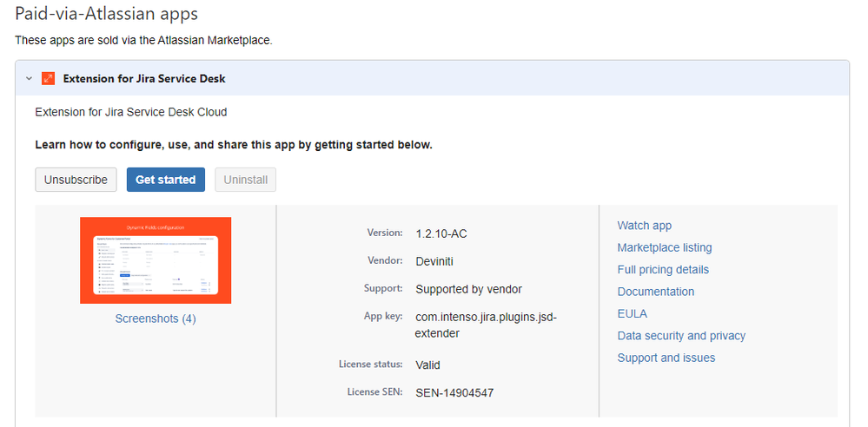Screen dimensions: 868x427
Task: Open the Dynamic Fields configuration screenshot thumbnail
Action: point(156,260)
